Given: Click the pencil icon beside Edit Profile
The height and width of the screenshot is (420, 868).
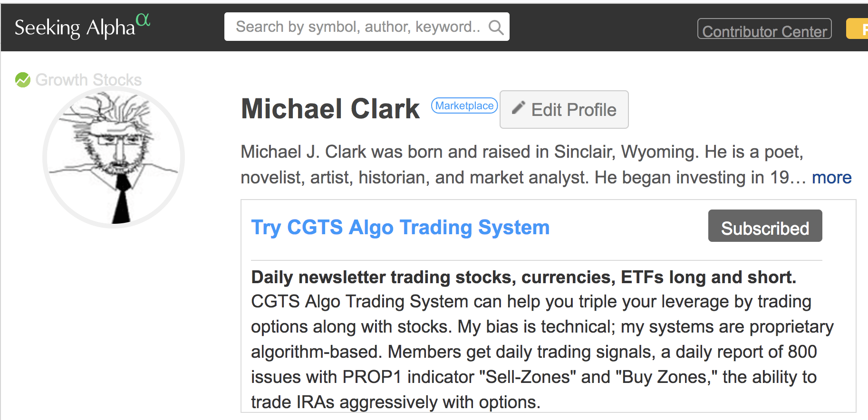Looking at the screenshot, I should coord(518,108).
